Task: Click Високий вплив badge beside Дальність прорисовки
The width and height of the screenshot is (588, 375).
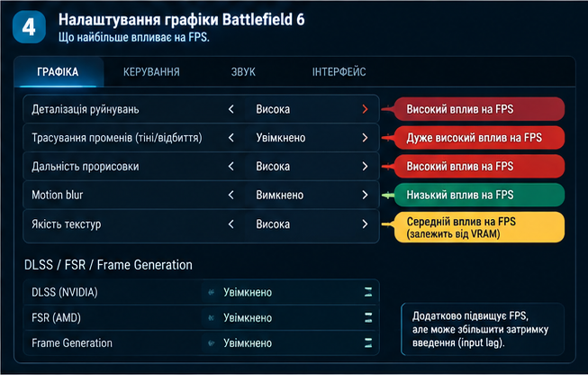Action: (479, 166)
